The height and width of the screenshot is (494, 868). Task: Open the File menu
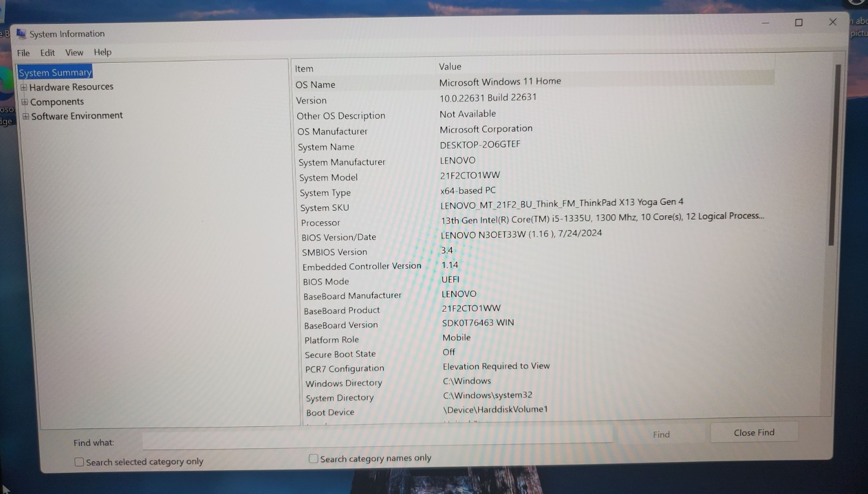[23, 53]
